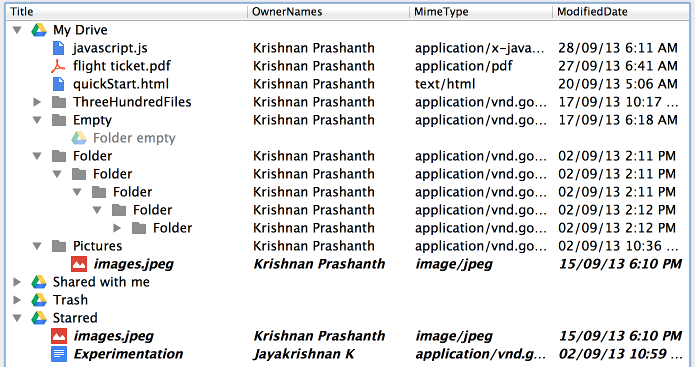695x367 pixels.
Task: Click the image/jpeg cell in Pictures' images.jpeg row
Action: pos(454,264)
